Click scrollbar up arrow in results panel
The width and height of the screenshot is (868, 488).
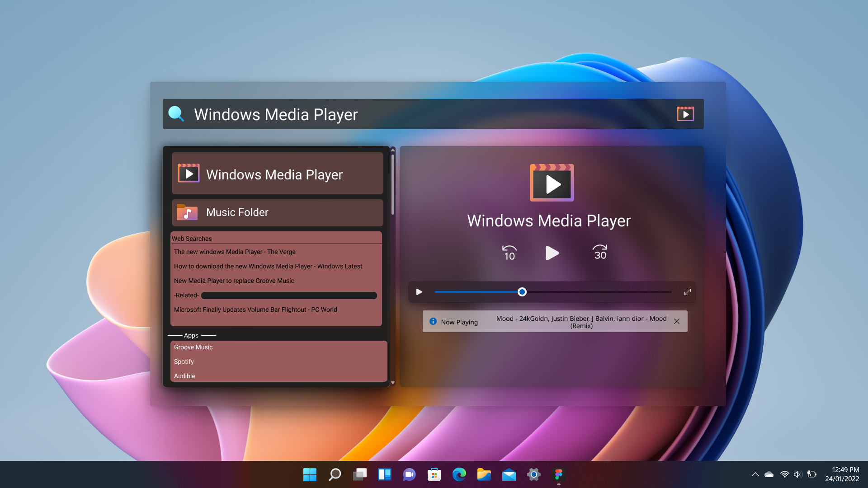tap(393, 150)
